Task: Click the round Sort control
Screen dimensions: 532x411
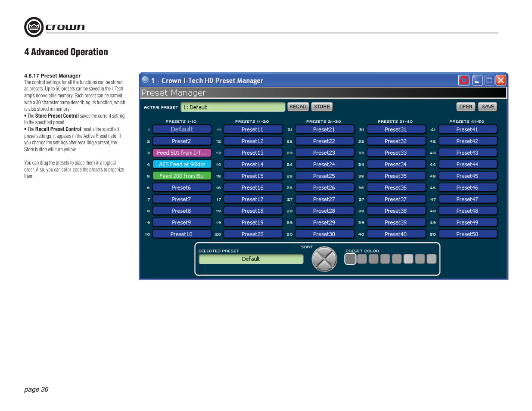Action: pyautogui.click(x=324, y=259)
